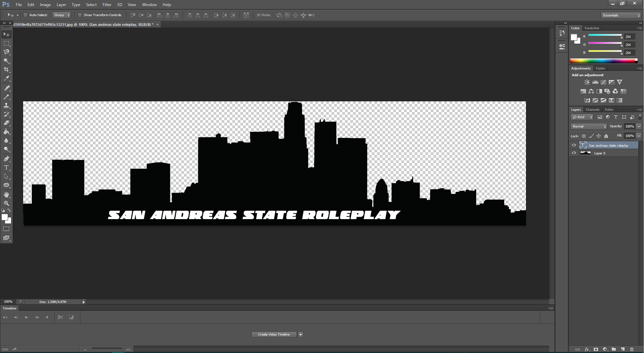Select the Horizontal Type tool

[6, 167]
